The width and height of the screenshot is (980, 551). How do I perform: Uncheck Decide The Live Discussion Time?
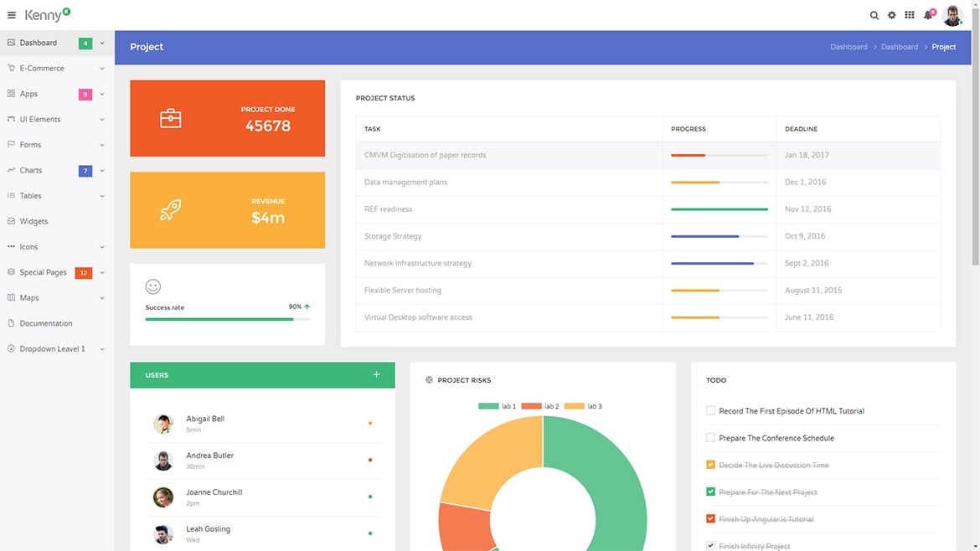710,464
